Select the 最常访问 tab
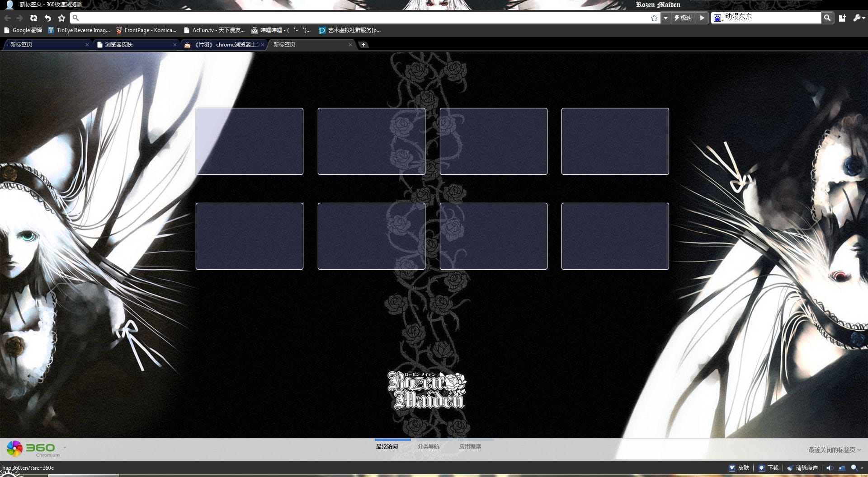Image resolution: width=868 pixels, height=477 pixels. point(387,446)
